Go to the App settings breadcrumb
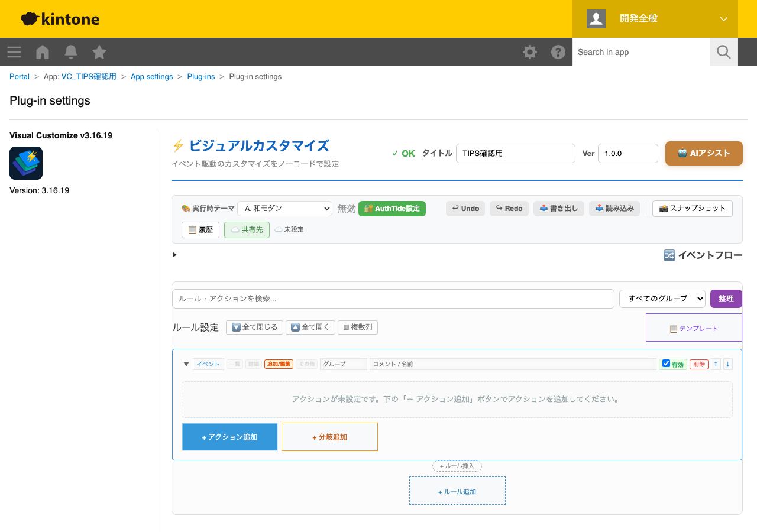 click(x=152, y=77)
